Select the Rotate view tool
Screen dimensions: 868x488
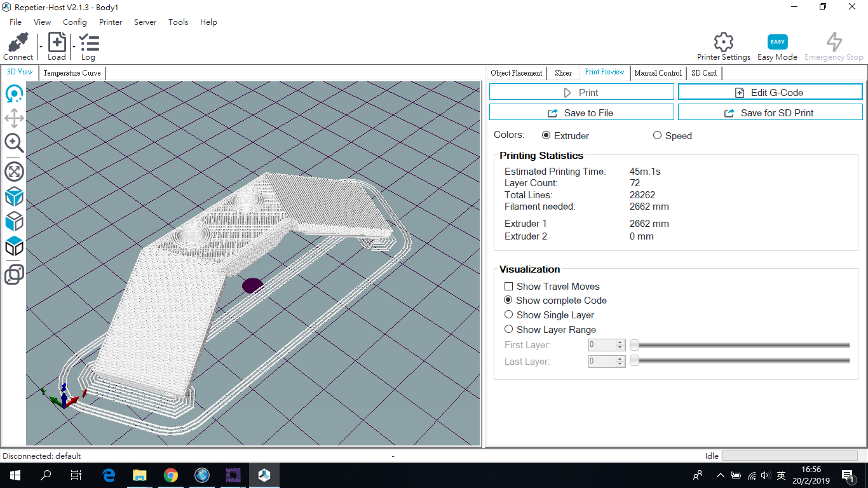(14, 94)
